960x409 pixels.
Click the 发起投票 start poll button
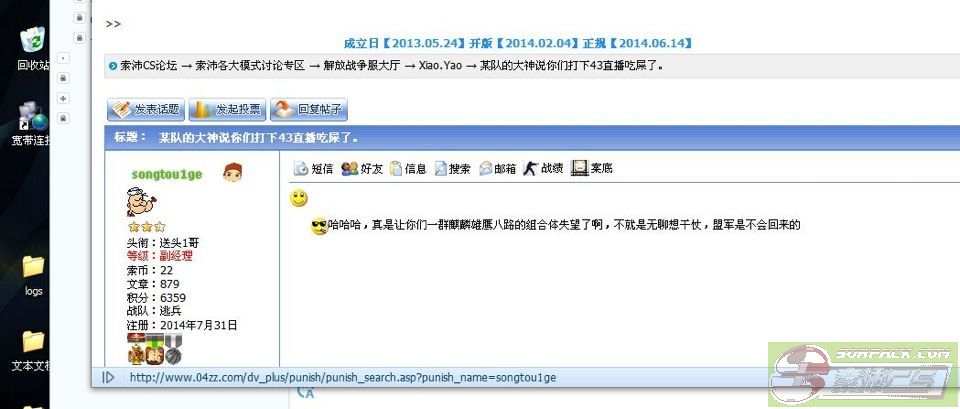pos(227,110)
